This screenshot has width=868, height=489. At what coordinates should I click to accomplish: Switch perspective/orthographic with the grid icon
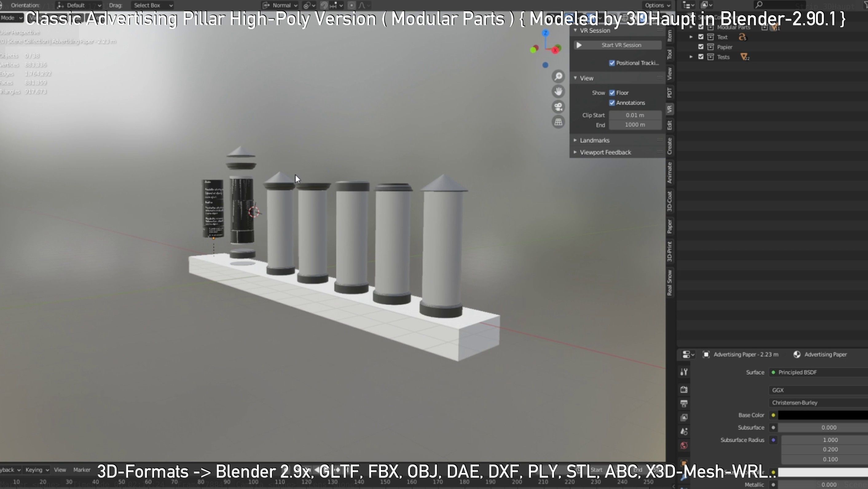[558, 122]
